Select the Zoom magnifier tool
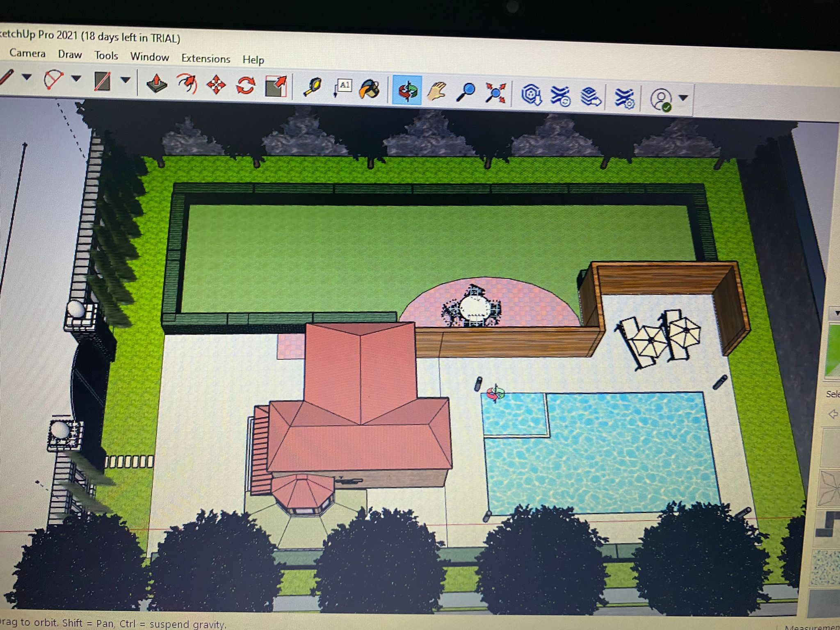This screenshot has width=840, height=630. [x=466, y=92]
